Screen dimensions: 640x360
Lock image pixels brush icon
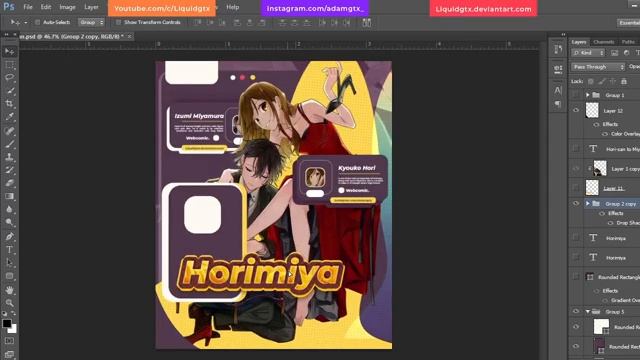coord(602,81)
